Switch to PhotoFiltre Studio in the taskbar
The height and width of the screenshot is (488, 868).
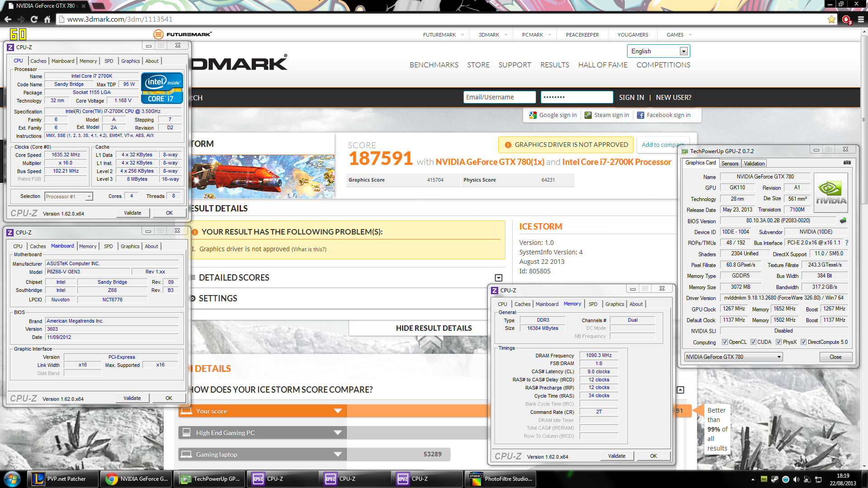click(x=500, y=479)
